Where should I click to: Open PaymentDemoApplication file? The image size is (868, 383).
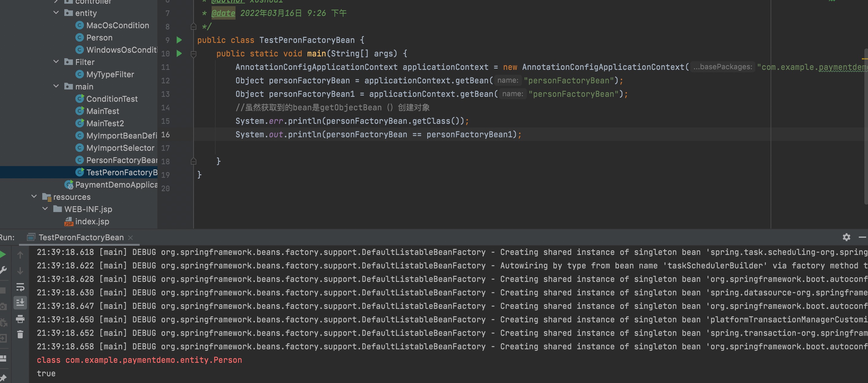pos(116,184)
